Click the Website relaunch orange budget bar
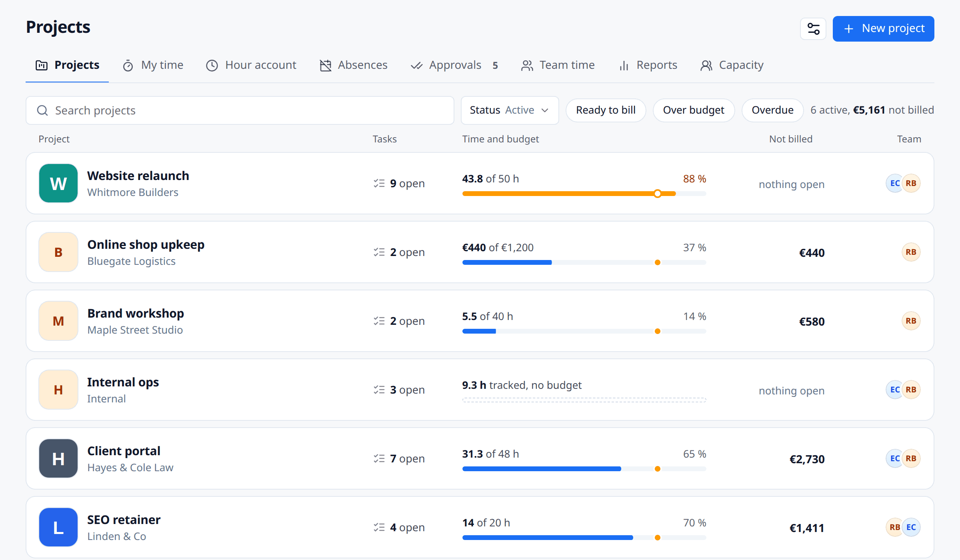 tap(584, 194)
